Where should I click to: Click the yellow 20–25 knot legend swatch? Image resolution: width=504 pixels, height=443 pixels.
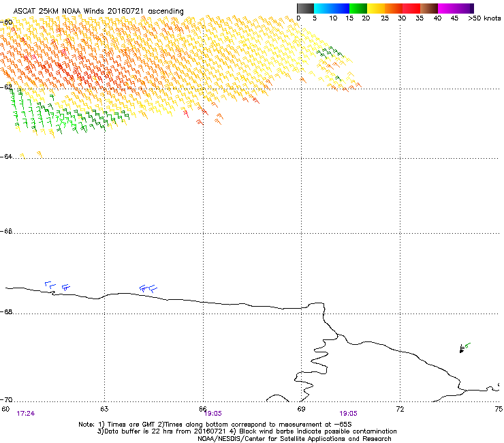point(376,8)
